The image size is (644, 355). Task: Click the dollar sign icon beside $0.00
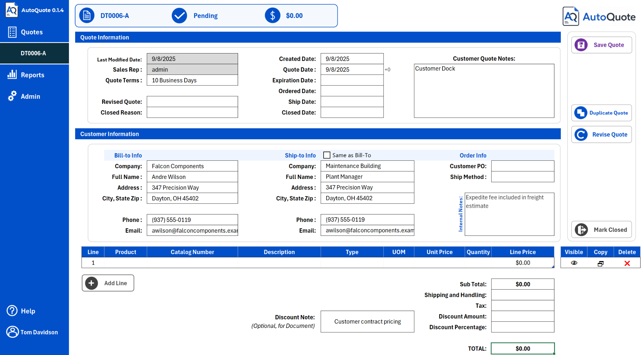click(x=272, y=15)
